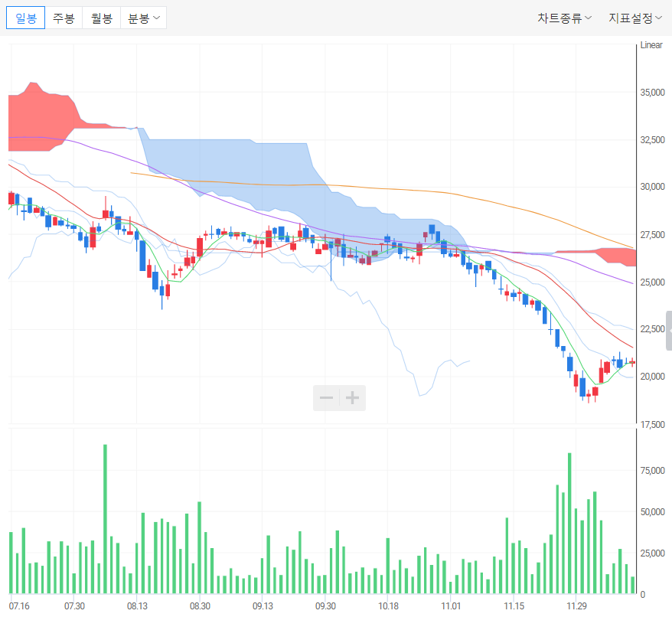Click the Linear scale label
Screen dimensions: 672x617
click(651, 45)
